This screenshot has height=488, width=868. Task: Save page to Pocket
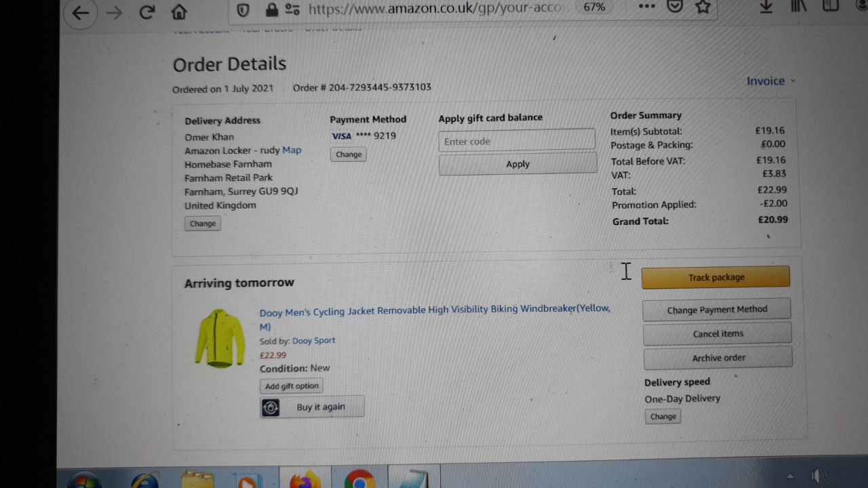(x=675, y=7)
